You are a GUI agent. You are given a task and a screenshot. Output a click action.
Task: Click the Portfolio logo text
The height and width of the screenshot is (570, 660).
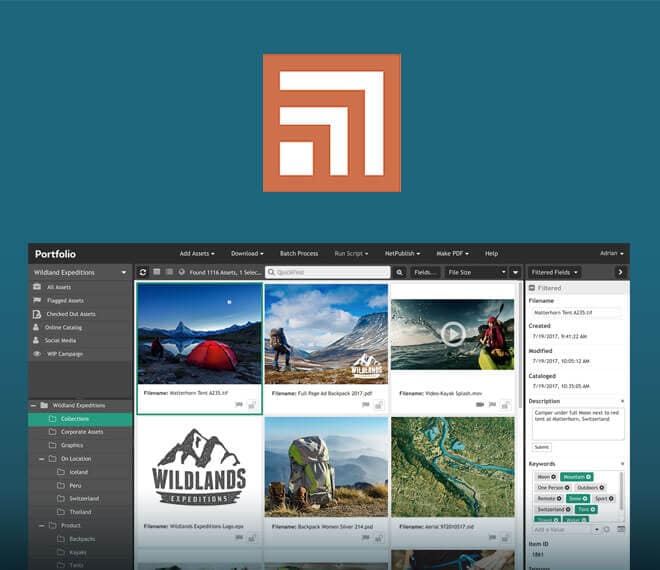pyautogui.click(x=55, y=254)
